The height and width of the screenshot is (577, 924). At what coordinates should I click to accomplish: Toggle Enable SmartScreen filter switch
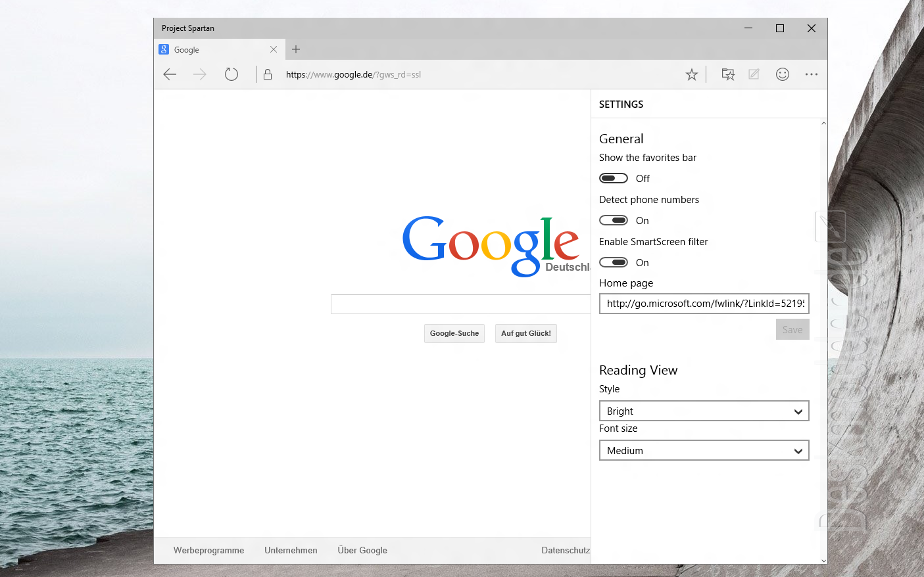point(614,262)
